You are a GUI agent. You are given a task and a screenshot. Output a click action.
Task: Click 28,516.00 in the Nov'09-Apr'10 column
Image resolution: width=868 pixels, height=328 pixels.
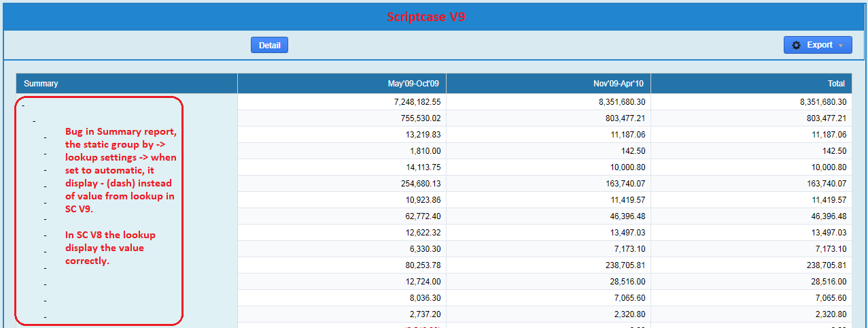pyautogui.click(x=628, y=282)
